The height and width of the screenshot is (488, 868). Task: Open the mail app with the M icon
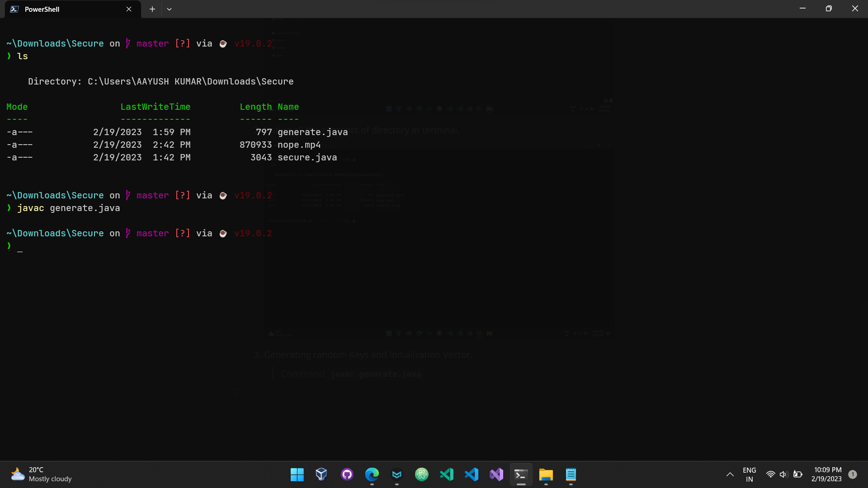(397, 474)
